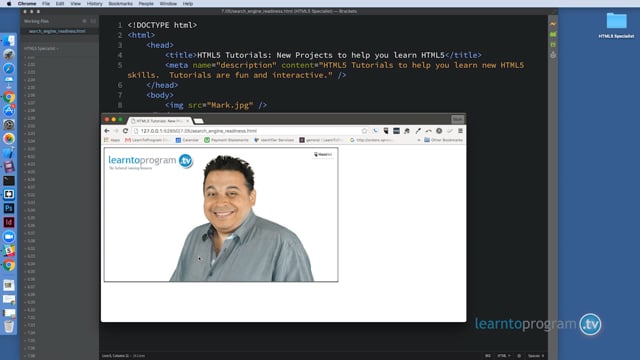
Task: Reload the page in Chrome
Action: click(x=125, y=131)
